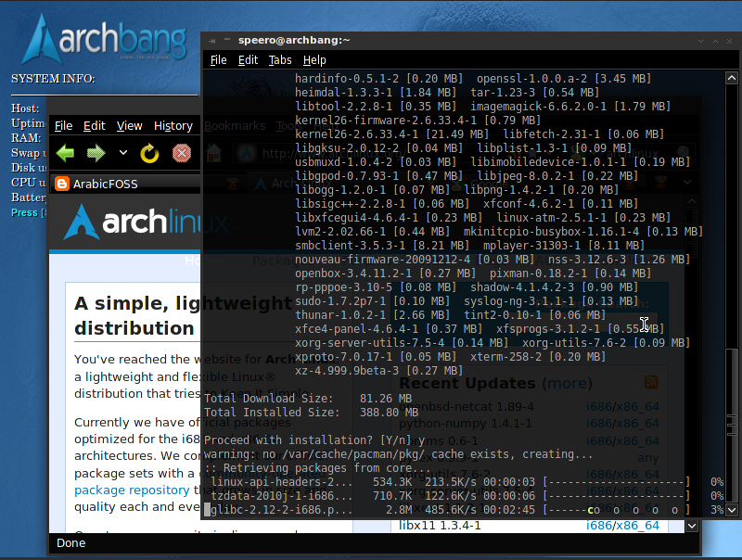Open the browser Edit menu

point(95,126)
